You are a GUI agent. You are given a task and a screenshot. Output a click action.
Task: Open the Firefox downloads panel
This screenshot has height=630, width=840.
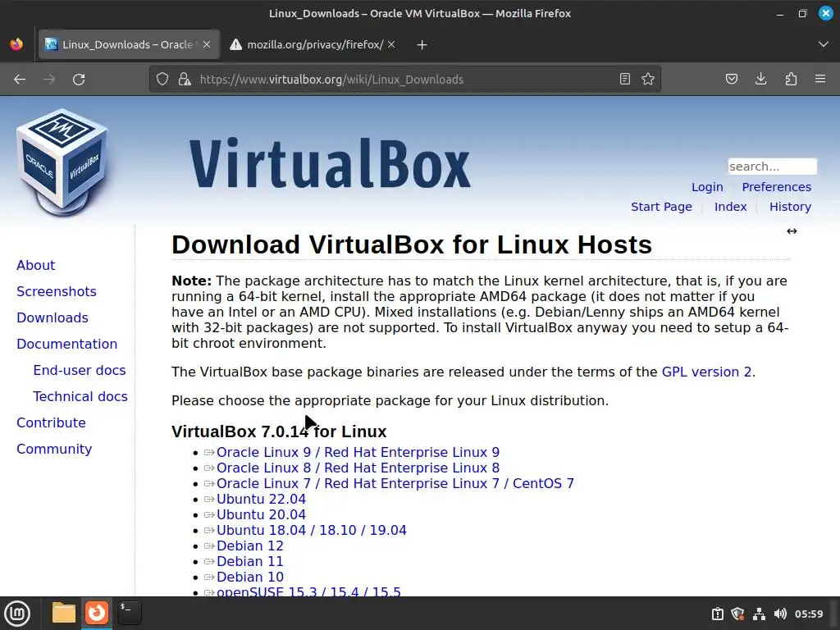point(760,80)
